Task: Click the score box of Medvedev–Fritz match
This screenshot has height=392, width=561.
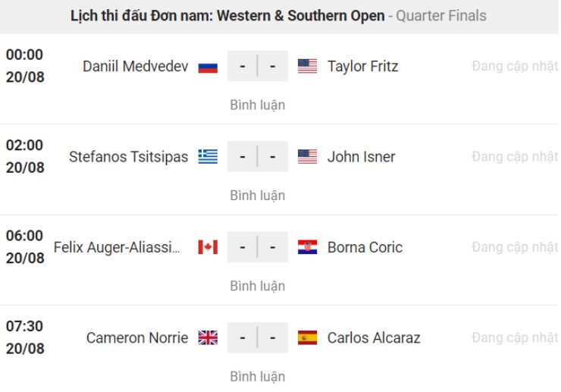Action: pyautogui.click(x=258, y=67)
